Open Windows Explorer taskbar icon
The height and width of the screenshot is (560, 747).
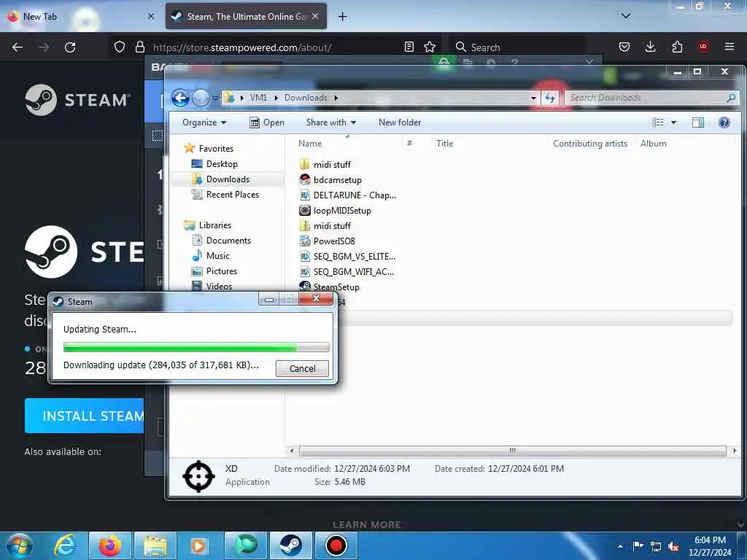pos(155,545)
